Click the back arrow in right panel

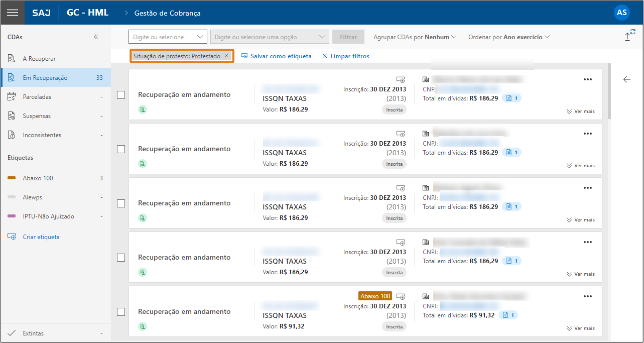pyautogui.click(x=626, y=79)
